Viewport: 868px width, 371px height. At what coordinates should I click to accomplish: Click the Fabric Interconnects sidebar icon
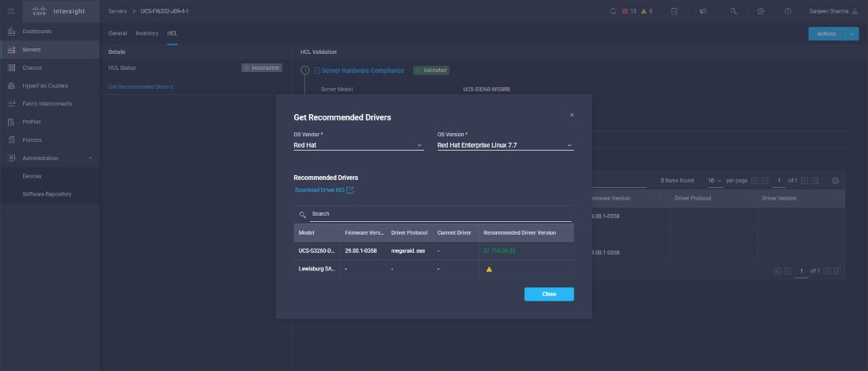click(x=11, y=104)
